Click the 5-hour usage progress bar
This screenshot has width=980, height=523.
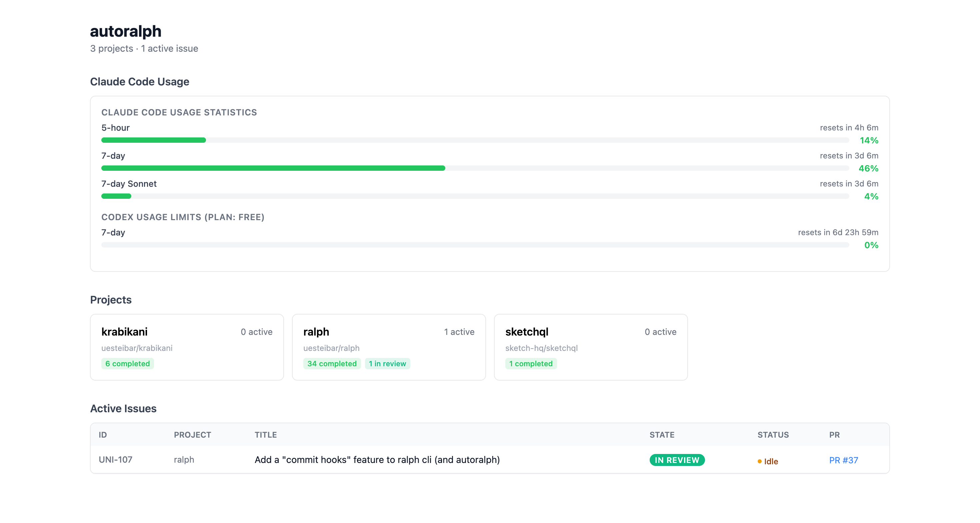[x=475, y=140]
